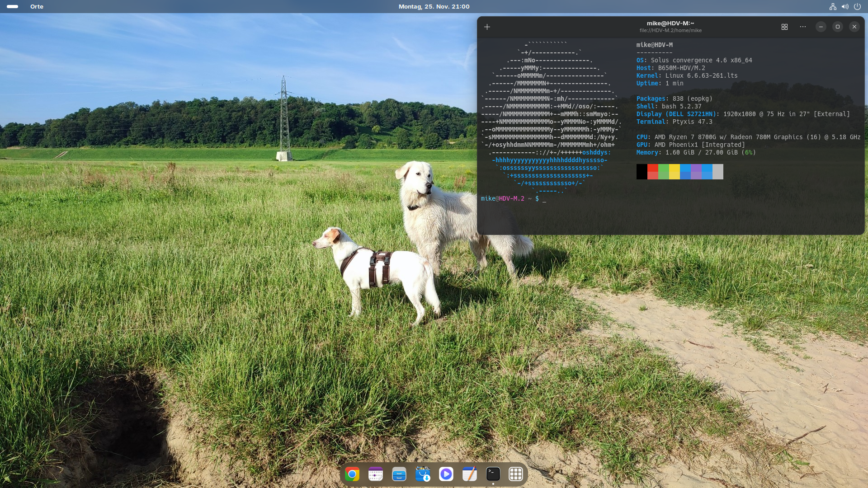This screenshot has width=868, height=488.
Task: Open a new terminal tab with plus button
Action: pos(487,27)
